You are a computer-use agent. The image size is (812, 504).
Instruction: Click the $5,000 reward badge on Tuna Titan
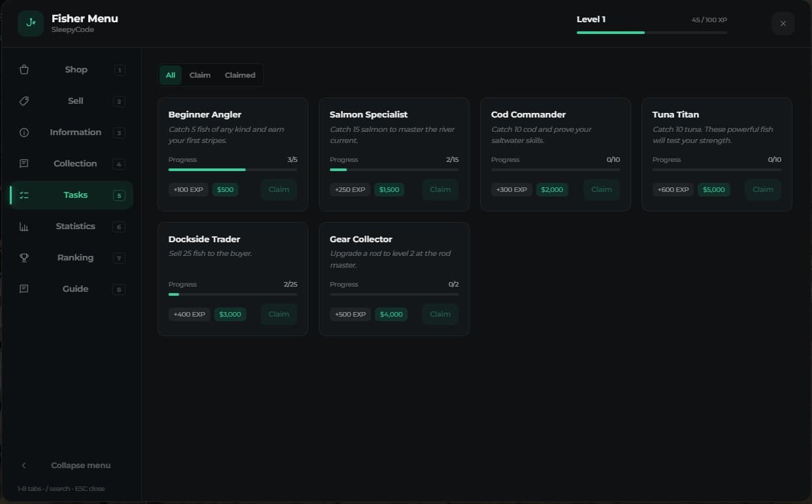coord(714,189)
